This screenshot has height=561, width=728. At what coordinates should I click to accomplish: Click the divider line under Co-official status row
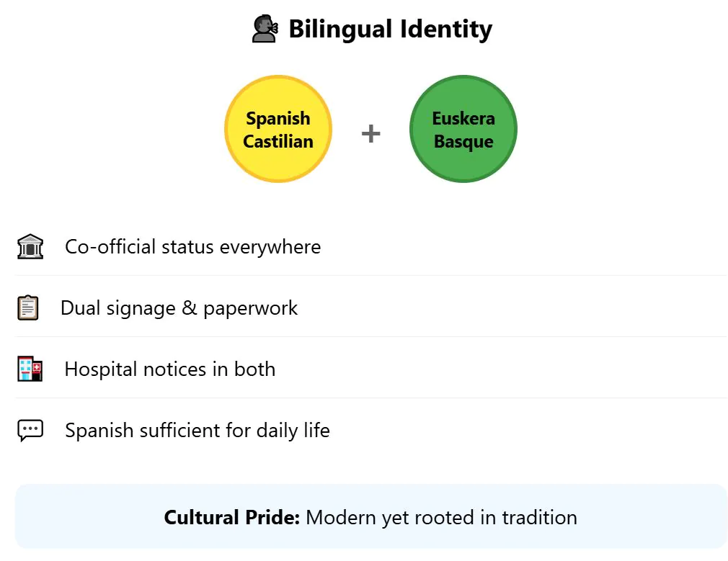click(370, 275)
